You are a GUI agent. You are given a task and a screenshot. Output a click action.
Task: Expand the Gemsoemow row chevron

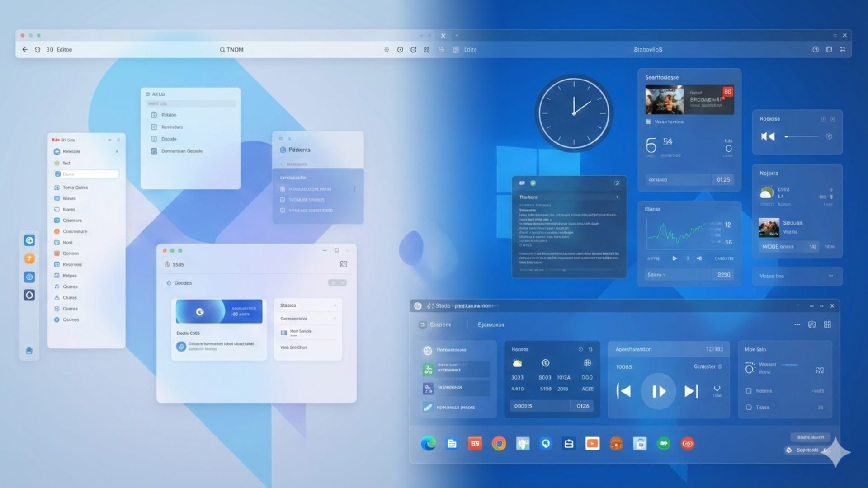(x=335, y=319)
